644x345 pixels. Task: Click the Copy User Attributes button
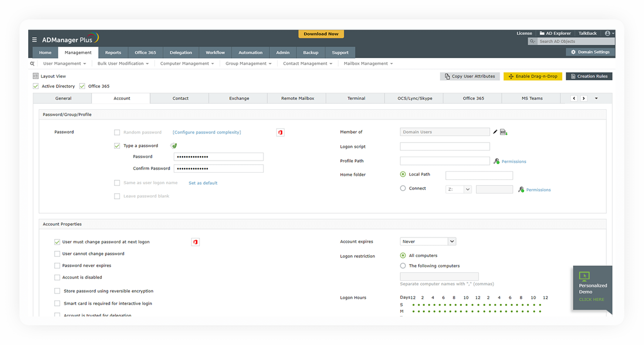tap(469, 76)
